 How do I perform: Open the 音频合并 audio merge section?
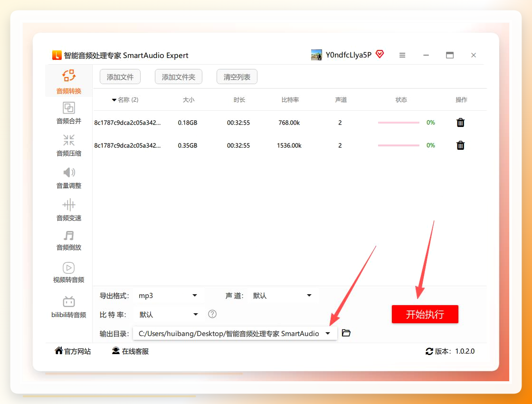pyautogui.click(x=69, y=113)
